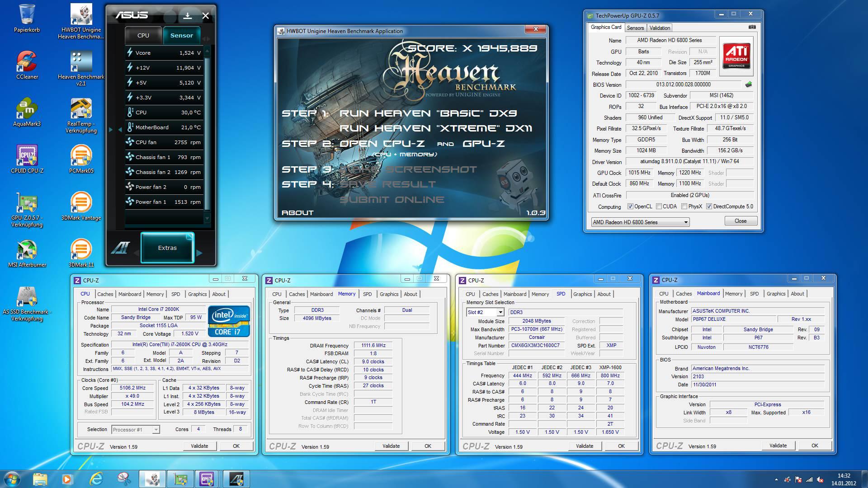The height and width of the screenshot is (488, 868).
Task: Open GPU-Z.0.5.7 Verknüpfung desktop shortcut
Action: [x=27, y=209]
